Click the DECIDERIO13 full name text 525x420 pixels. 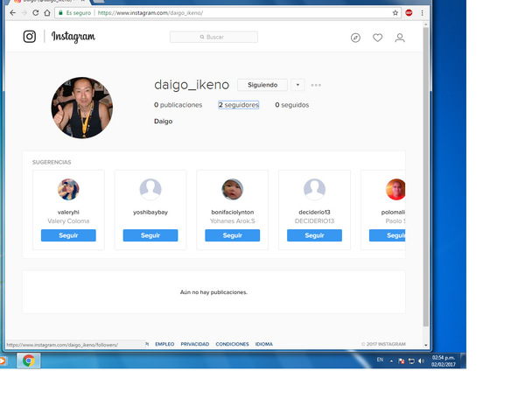coord(314,221)
